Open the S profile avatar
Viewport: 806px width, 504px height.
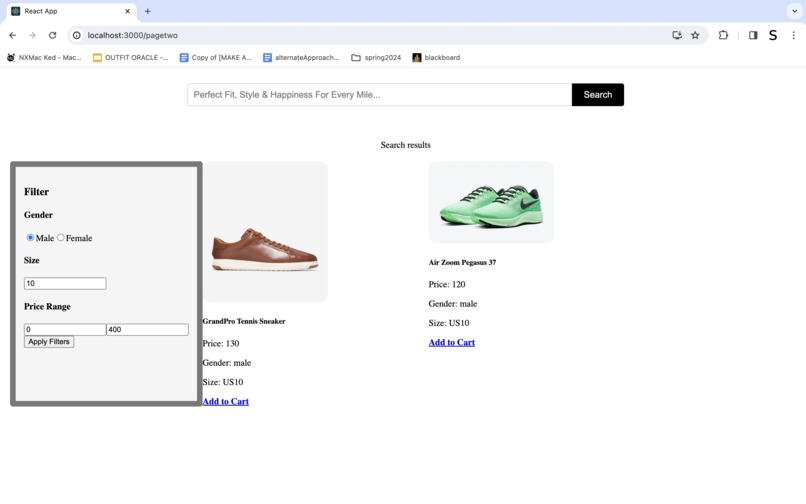pos(773,35)
